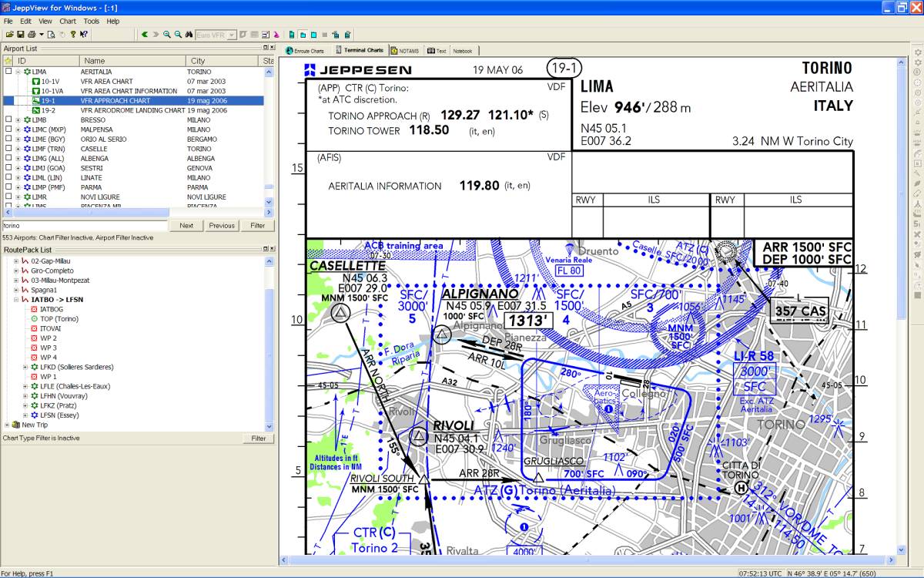Click the green Back arrow icon
Viewport: 924px width, 578px height.
point(145,35)
